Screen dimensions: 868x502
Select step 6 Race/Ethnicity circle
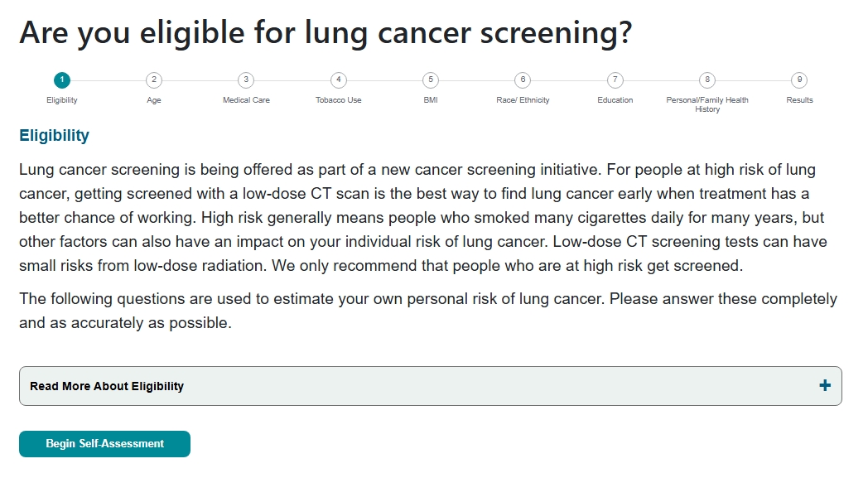(x=523, y=80)
